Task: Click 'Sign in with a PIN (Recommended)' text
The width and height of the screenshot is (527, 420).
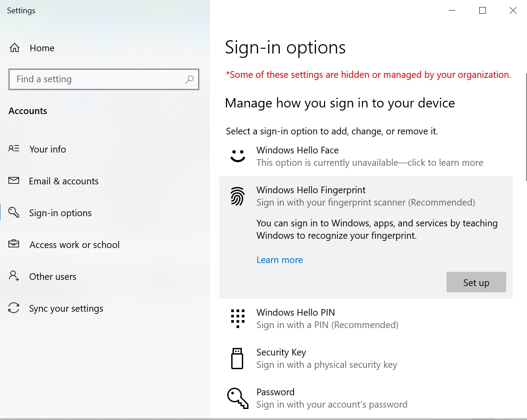Action: coord(327,325)
